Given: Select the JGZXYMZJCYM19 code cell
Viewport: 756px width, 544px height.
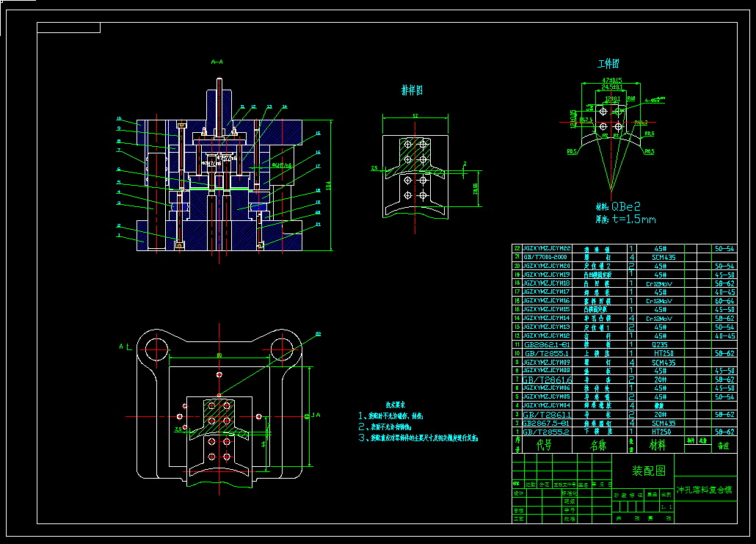Looking at the screenshot, I should [x=547, y=275].
